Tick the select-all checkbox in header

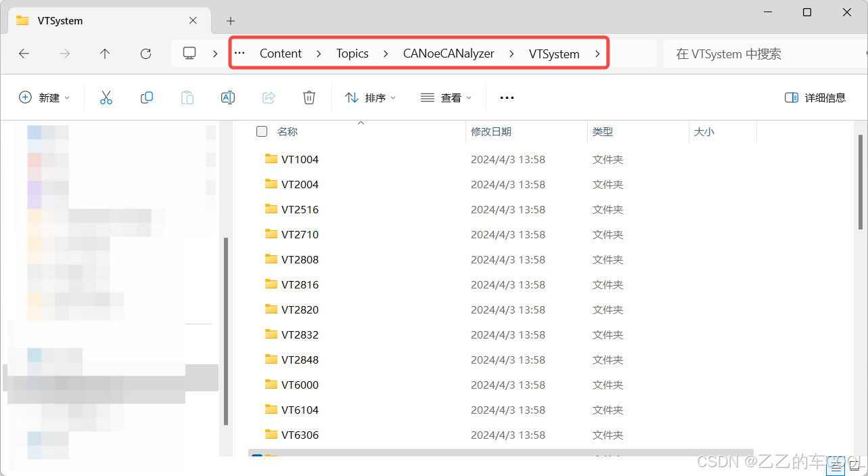pos(262,131)
